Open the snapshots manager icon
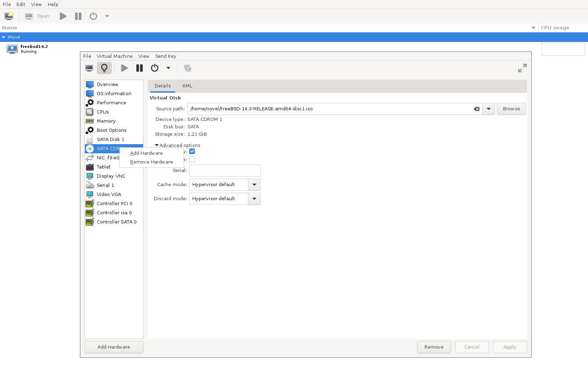Screen dimensions: 588x368 pyautogui.click(x=187, y=68)
